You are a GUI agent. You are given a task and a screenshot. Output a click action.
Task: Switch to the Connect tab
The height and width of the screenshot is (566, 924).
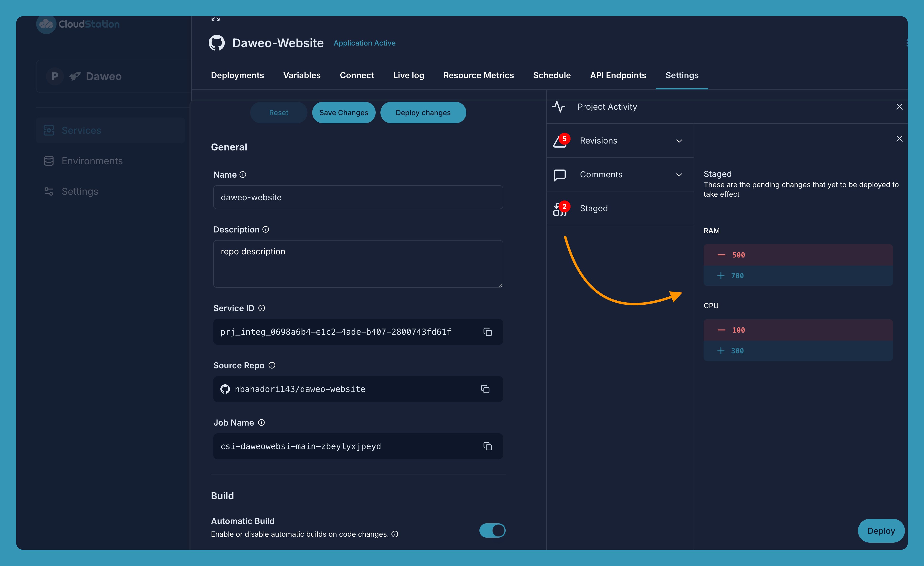pyautogui.click(x=357, y=75)
